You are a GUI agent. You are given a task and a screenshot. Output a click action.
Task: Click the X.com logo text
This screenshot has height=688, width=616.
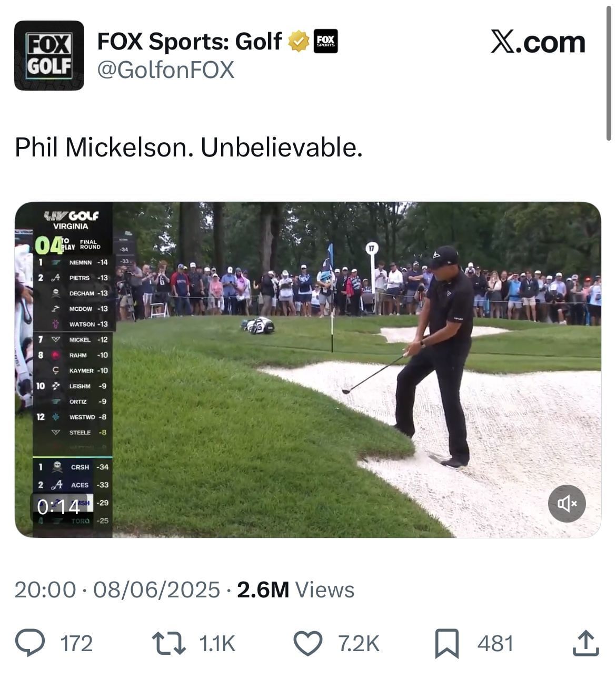[538, 42]
